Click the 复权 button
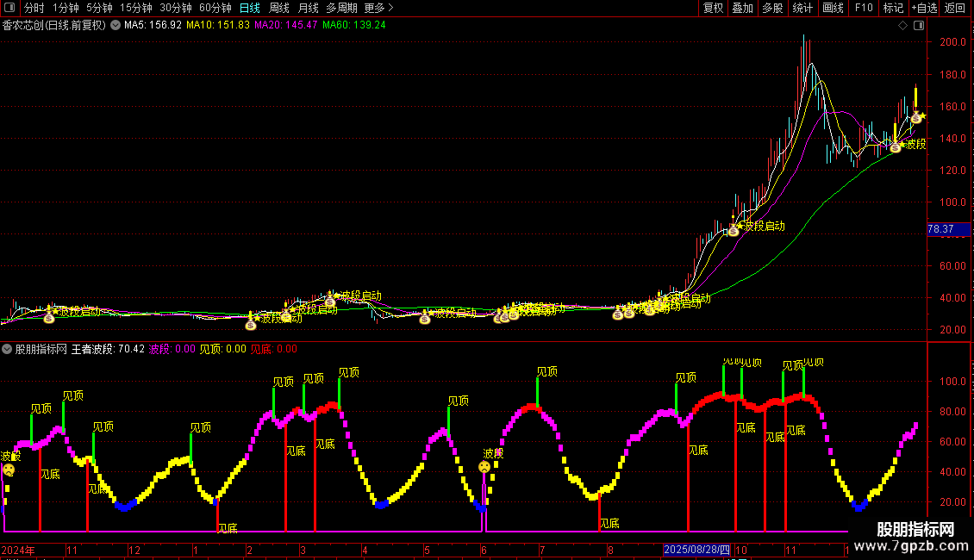The width and height of the screenshot is (974, 560). [x=713, y=8]
